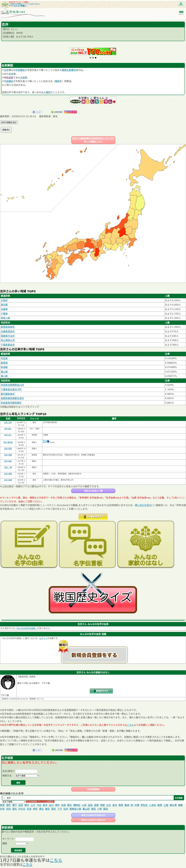This screenshot has height=868, width=186.
Task: Click the Facebook いいね button above 名字検索 section
Action: click(37, 750)
